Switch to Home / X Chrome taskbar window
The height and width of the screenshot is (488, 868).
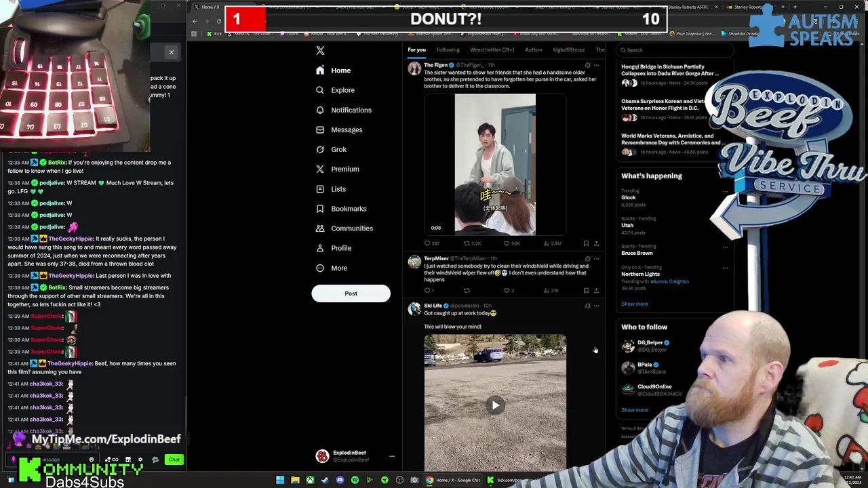(x=453, y=480)
